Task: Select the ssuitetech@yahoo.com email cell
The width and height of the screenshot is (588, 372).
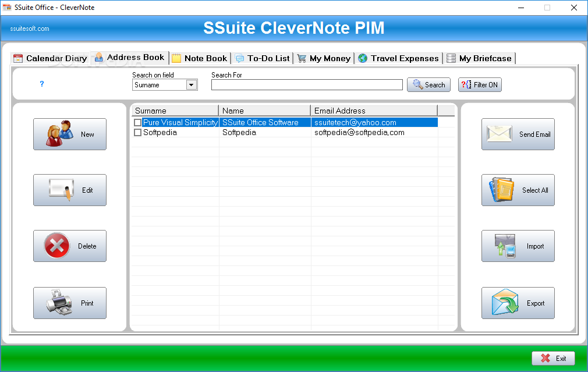Action: [x=374, y=122]
